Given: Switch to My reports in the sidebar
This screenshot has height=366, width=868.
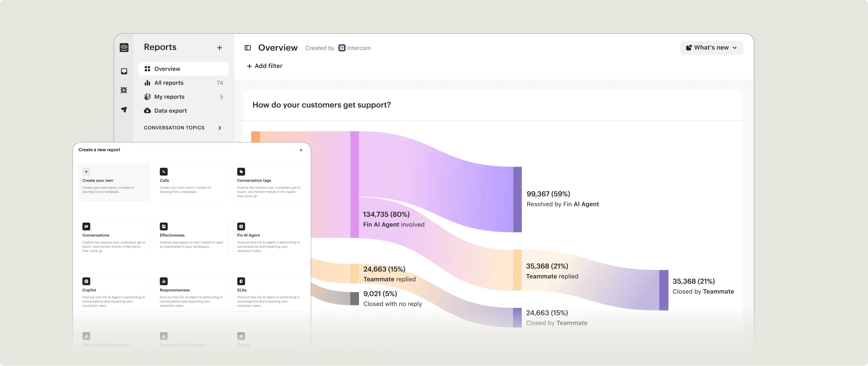Looking at the screenshot, I should point(169,97).
